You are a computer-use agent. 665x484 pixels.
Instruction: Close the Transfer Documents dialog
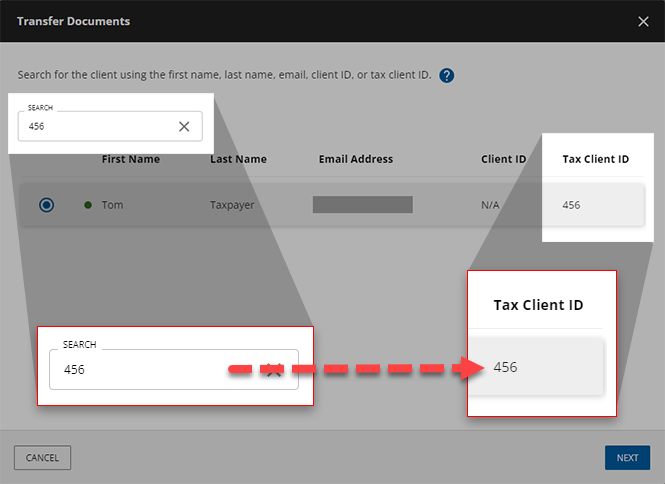(x=643, y=21)
